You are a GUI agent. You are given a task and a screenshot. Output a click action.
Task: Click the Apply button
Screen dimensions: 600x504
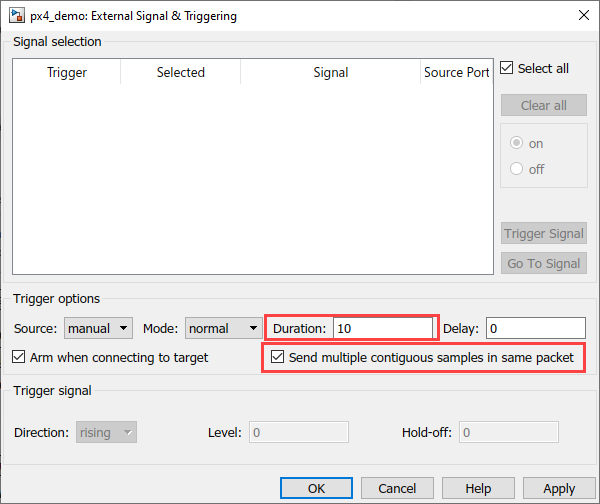click(559, 488)
